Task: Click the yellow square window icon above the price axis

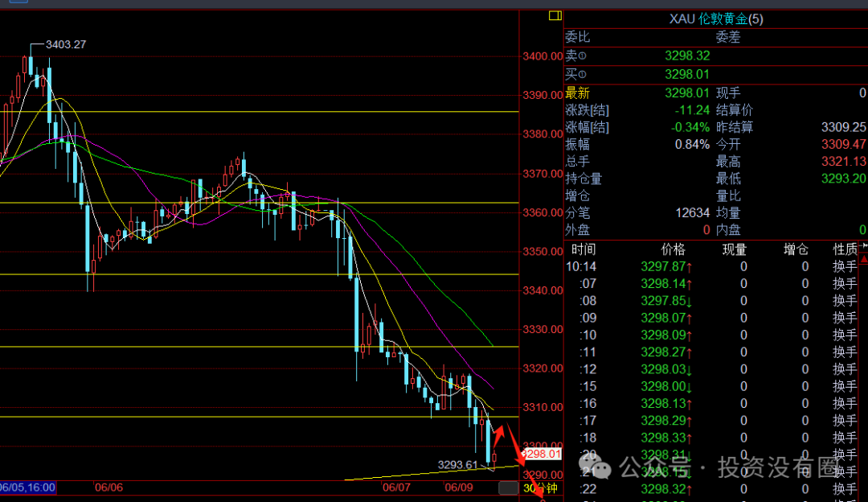Action: point(555,16)
